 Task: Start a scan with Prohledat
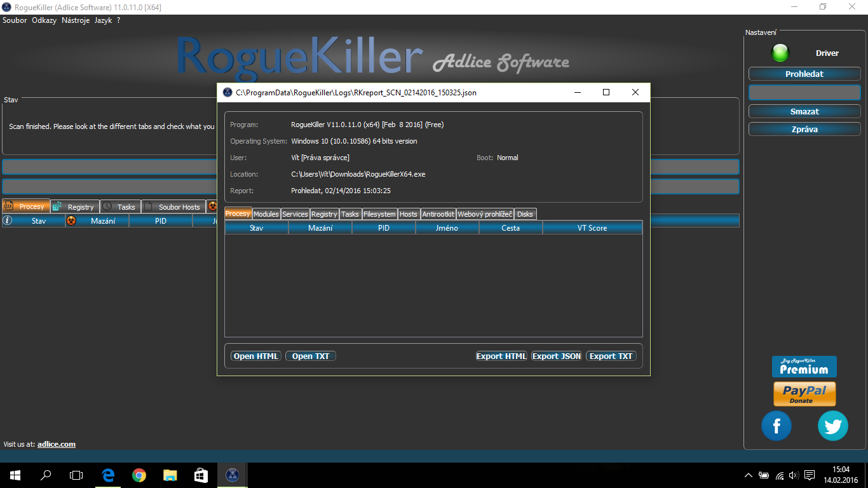(804, 74)
